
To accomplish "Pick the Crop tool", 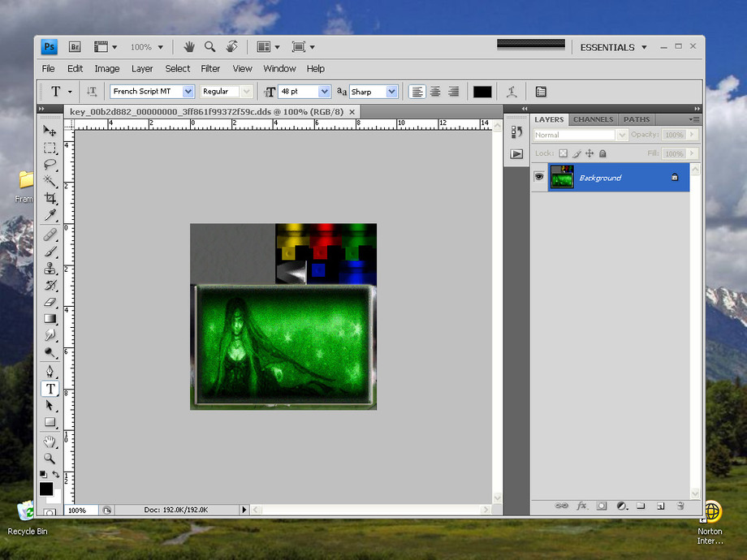I will (x=50, y=198).
